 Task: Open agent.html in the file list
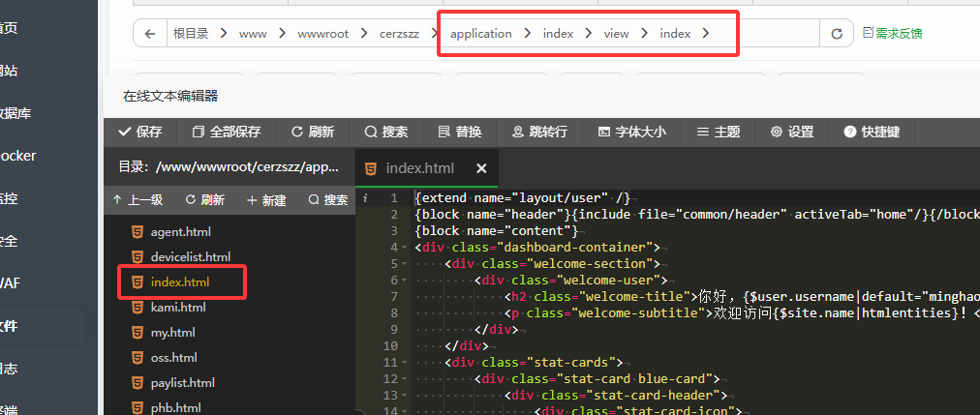(180, 231)
